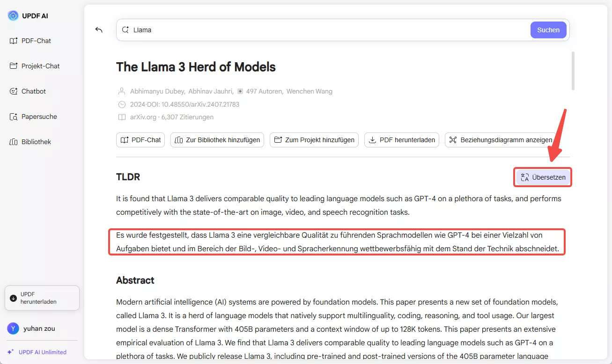Click the sparkle icon beside UPDF AI Unlimited

11,352
